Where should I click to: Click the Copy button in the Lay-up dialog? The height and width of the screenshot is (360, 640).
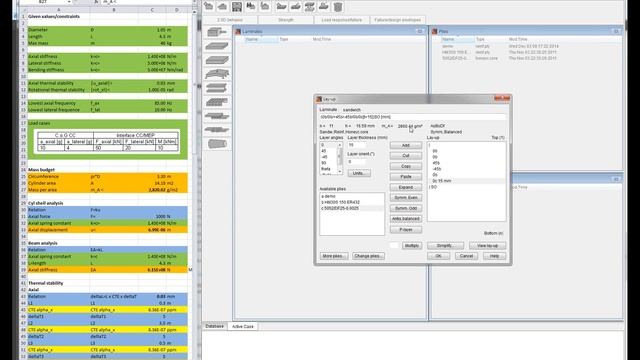coord(406,166)
